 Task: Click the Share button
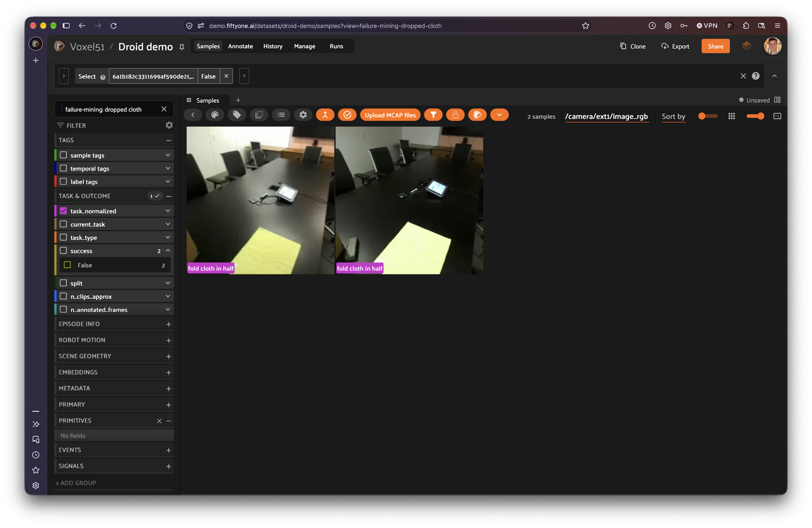[715, 46]
